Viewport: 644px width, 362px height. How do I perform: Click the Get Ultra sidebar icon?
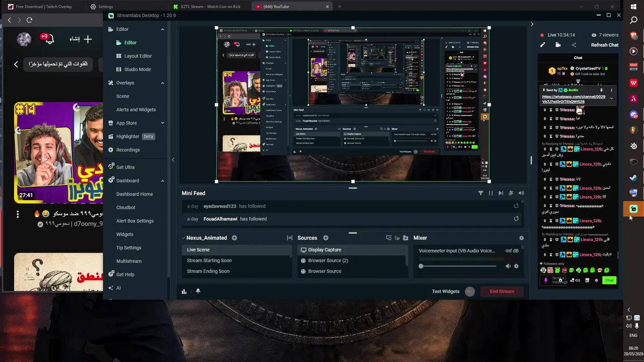pos(111,167)
